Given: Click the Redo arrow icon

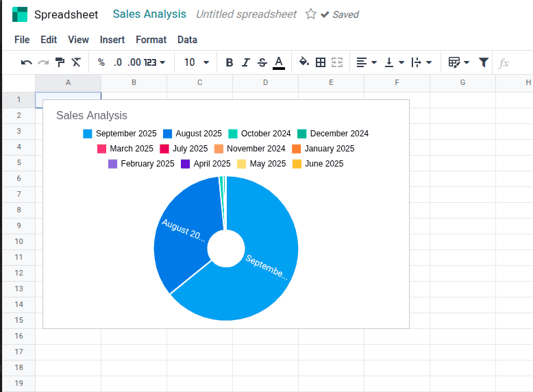Looking at the screenshot, I should point(43,62).
